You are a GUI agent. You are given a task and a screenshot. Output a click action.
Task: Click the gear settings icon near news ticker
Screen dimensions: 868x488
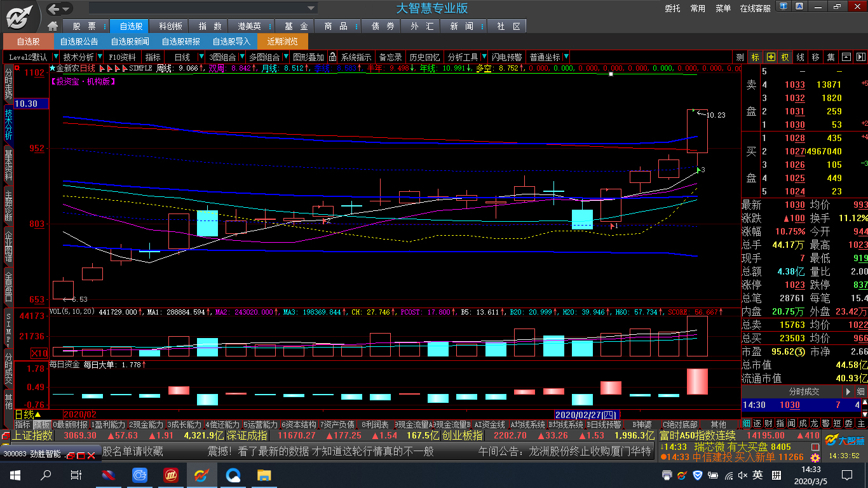(x=815, y=456)
